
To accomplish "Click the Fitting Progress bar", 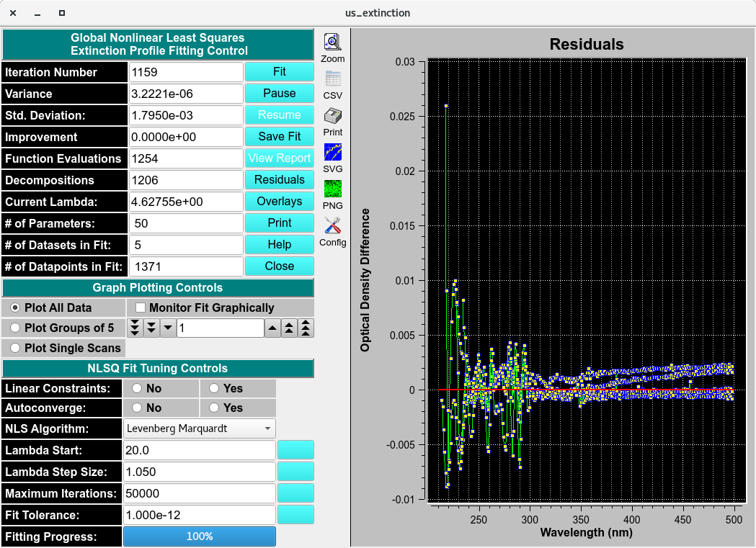I will coord(200,536).
